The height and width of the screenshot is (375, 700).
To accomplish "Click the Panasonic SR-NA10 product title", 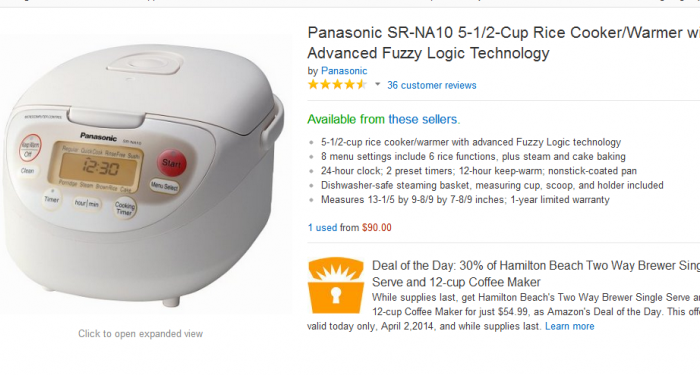I will 504,42.
